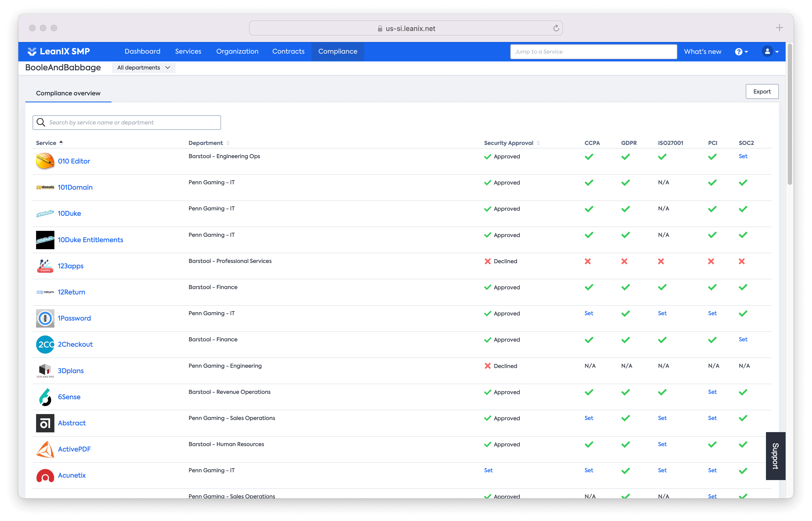The height and width of the screenshot is (521, 812).
Task: Focus the Jump to a Service field
Action: coord(593,52)
